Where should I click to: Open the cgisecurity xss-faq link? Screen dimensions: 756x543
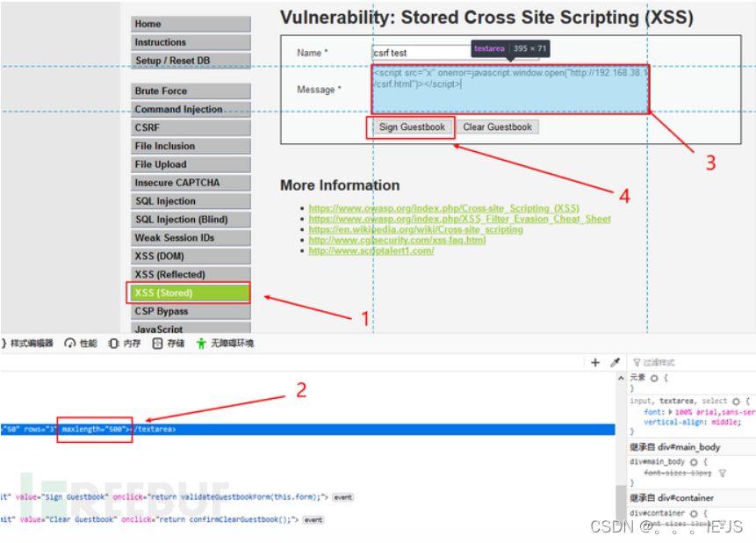[397, 240]
